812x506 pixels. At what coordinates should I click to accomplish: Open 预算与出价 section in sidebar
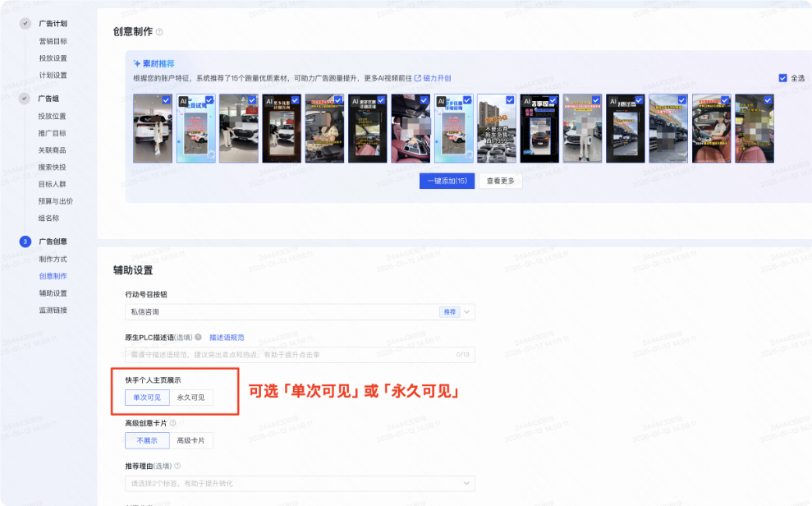click(55, 201)
